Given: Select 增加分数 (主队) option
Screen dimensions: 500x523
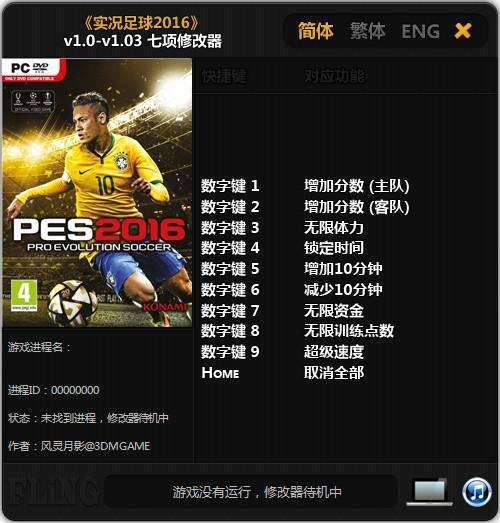Looking at the screenshot, I should [357, 186].
